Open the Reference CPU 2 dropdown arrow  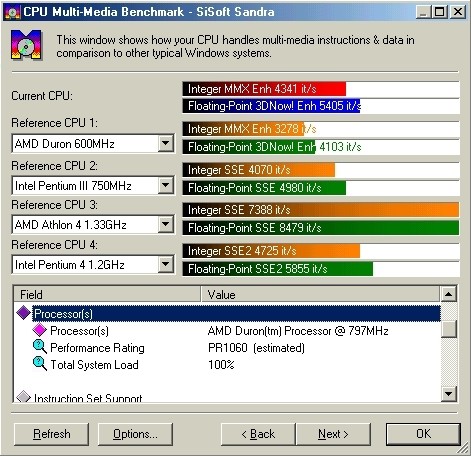[166, 185]
